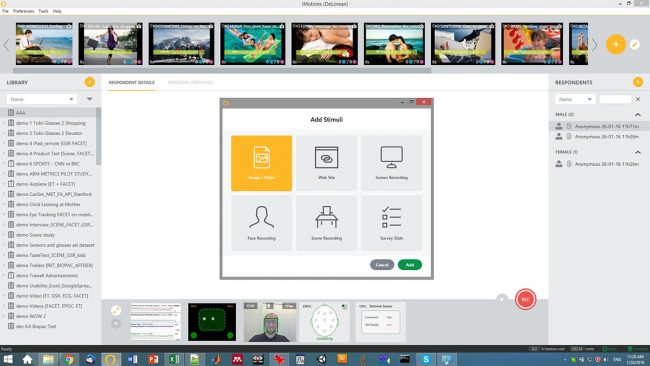Viewport: 650px width, 366px height.
Task: Click the green Add button in dialog
Action: click(410, 264)
